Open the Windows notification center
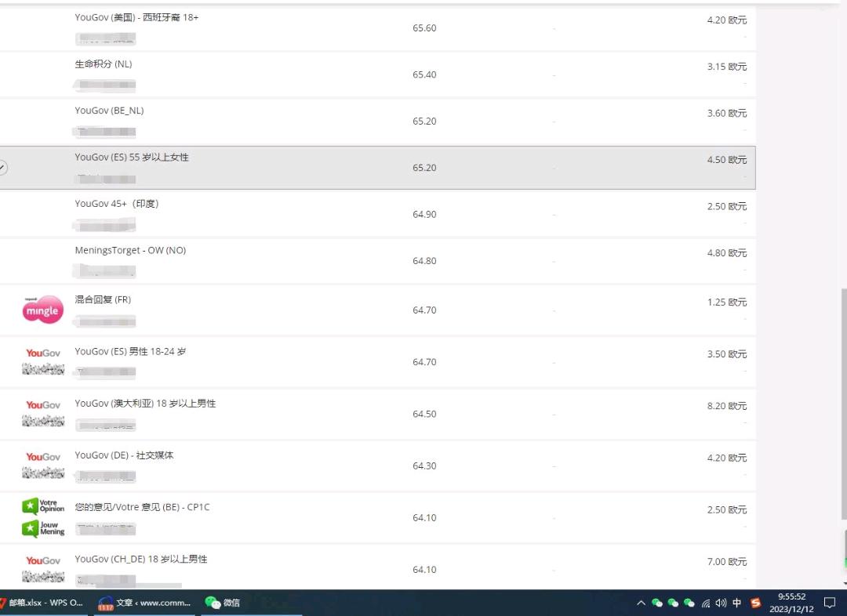This screenshot has width=847, height=616. point(830,603)
